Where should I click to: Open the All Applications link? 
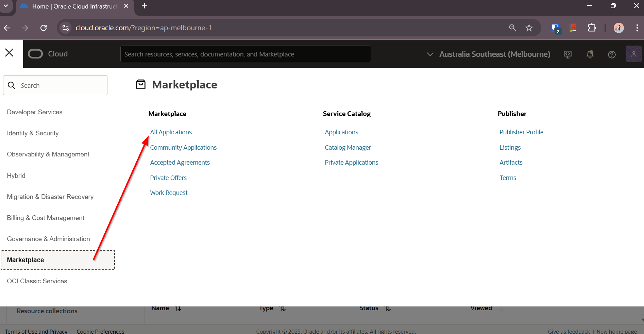click(x=171, y=132)
